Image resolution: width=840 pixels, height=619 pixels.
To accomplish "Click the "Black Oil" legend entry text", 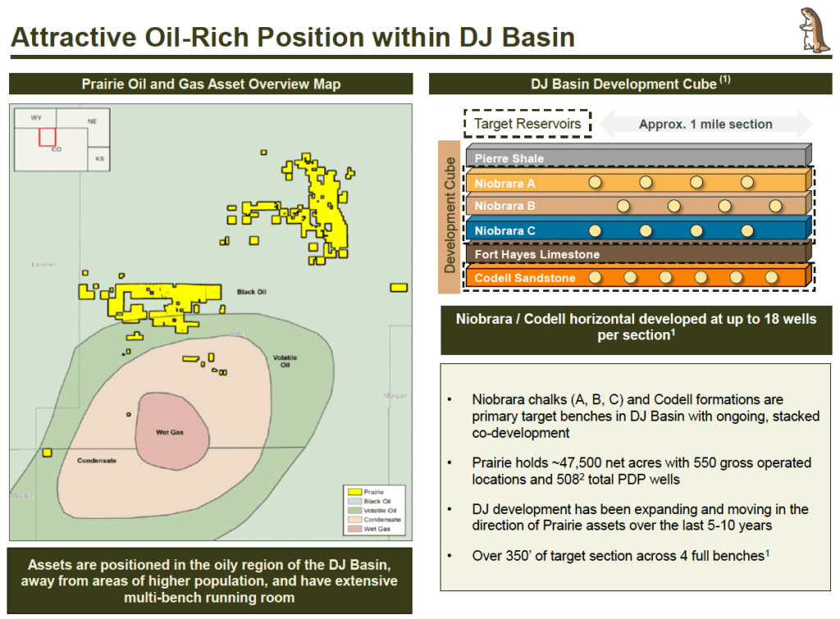I will coord(377,501).
